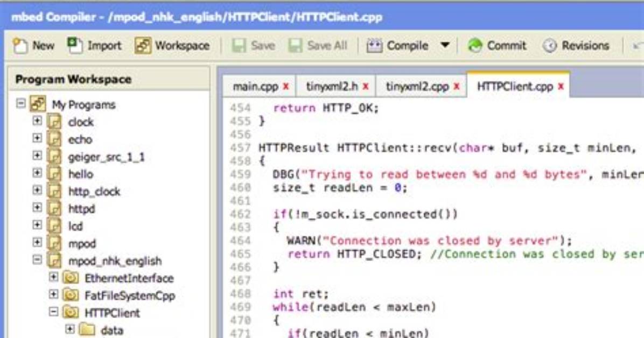
Task: Collapse the mpod_nhk_english node
Action: [x=37, y=259]
